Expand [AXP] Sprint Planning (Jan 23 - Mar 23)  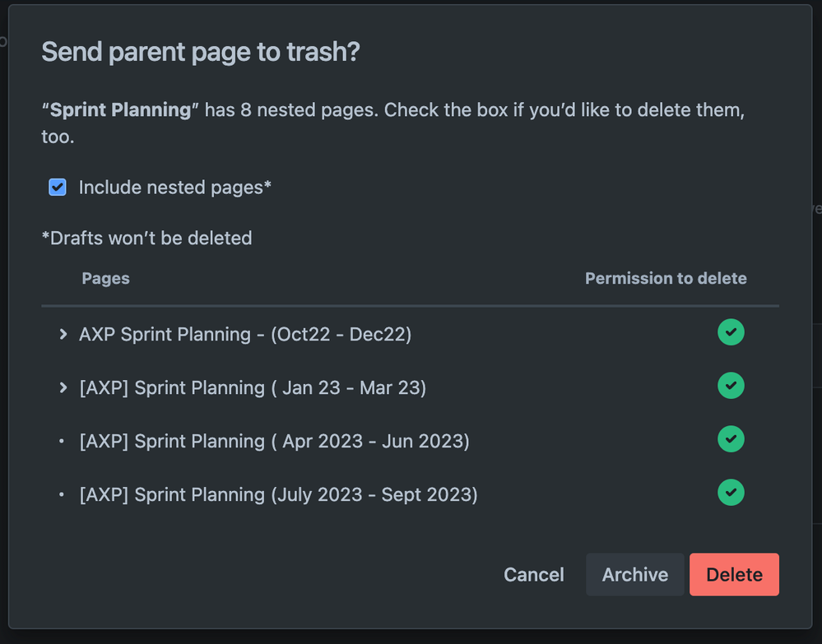click(63, 388)
